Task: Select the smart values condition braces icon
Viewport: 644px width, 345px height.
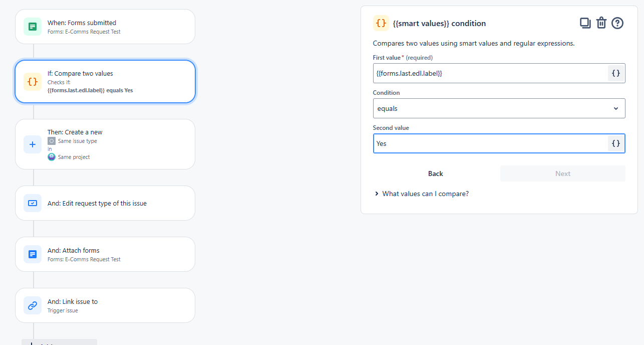Action: pyautogui.click(x=381, y=23)
